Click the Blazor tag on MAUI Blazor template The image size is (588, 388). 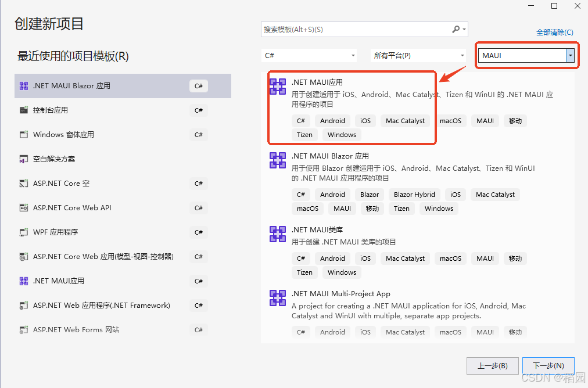(x=370, y=195)
